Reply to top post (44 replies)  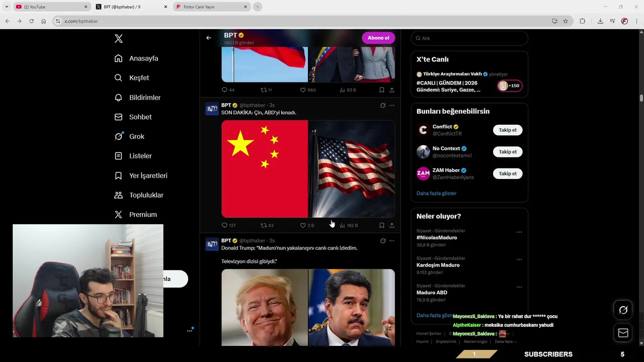coord(228,90)
